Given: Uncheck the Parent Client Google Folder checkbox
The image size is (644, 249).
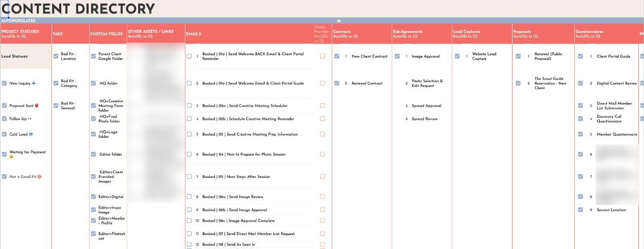Looking at the screenshot, I should coord(93,56).
